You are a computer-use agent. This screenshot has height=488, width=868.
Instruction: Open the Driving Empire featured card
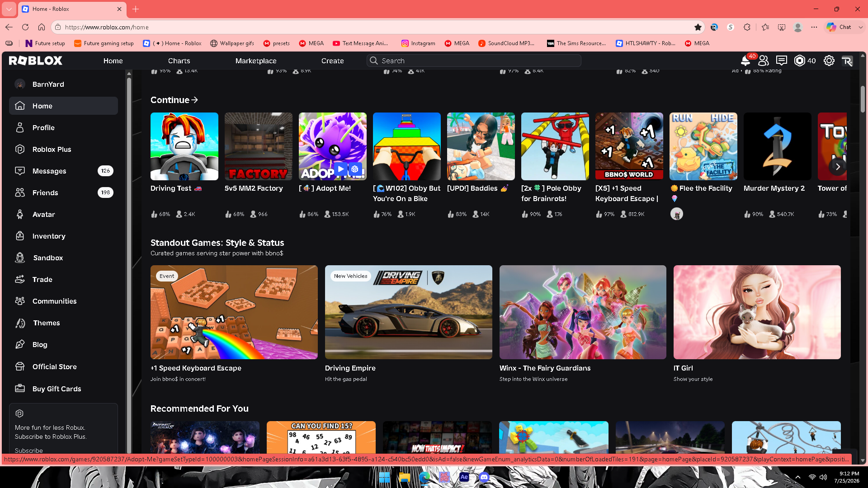(409, 312)
